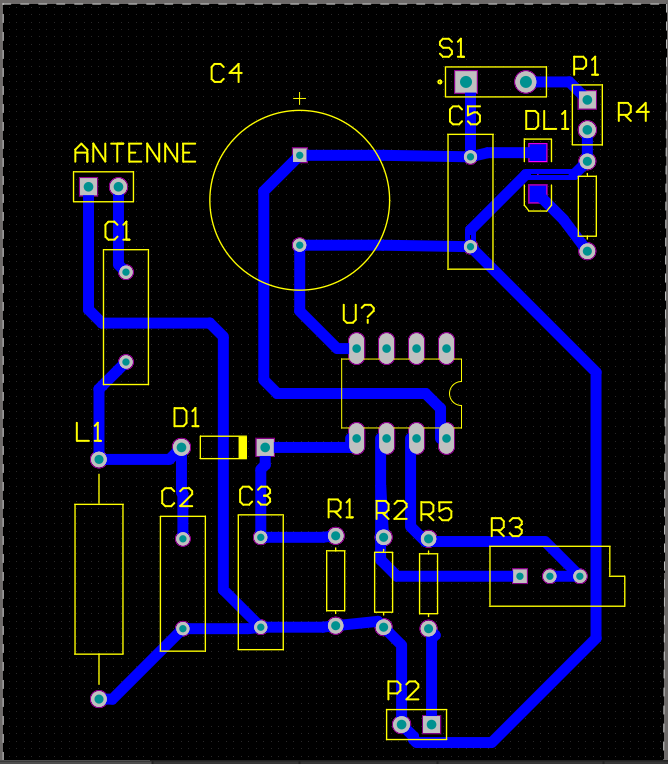Select the P2 connector label
668x764 pixels.
[403, 691]
